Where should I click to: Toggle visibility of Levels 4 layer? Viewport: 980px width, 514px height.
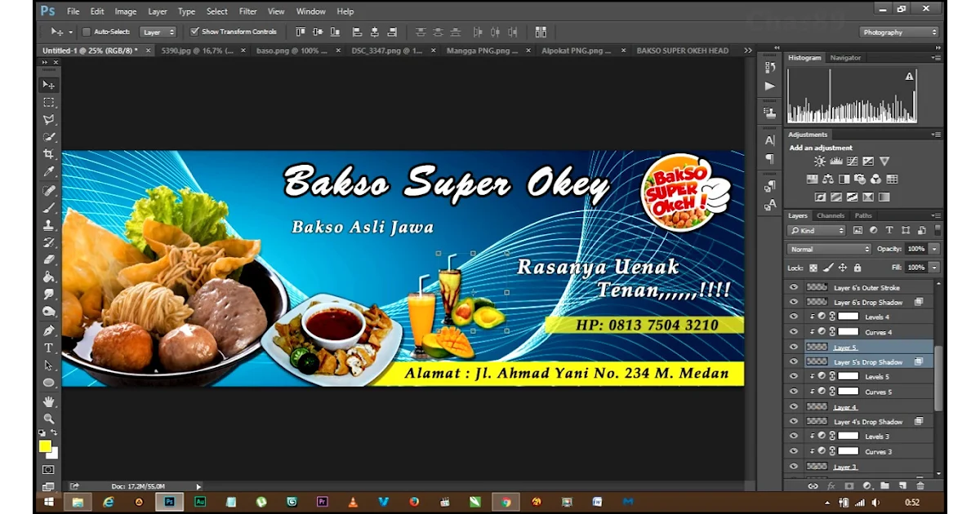point(793,317)
